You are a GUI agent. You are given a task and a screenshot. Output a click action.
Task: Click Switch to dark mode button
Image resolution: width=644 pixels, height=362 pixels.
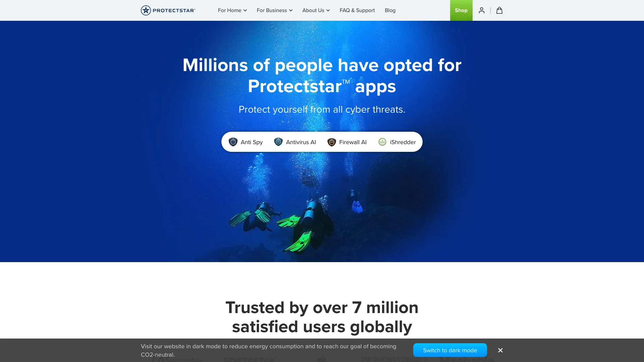(450, 350)
